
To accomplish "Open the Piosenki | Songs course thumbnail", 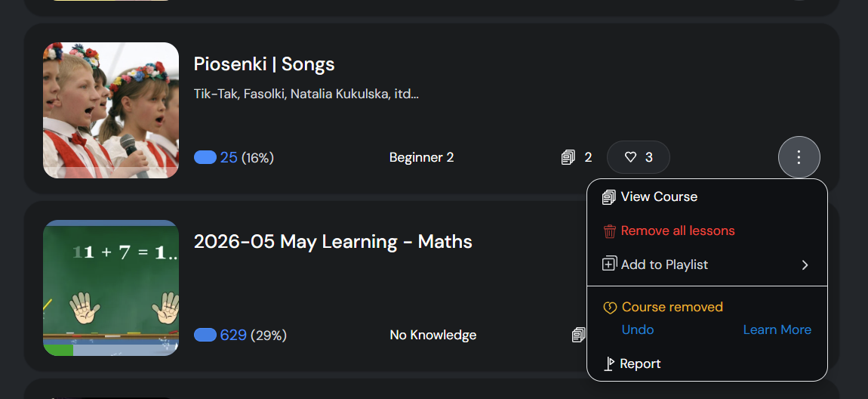I will click(x=111, y=110).
